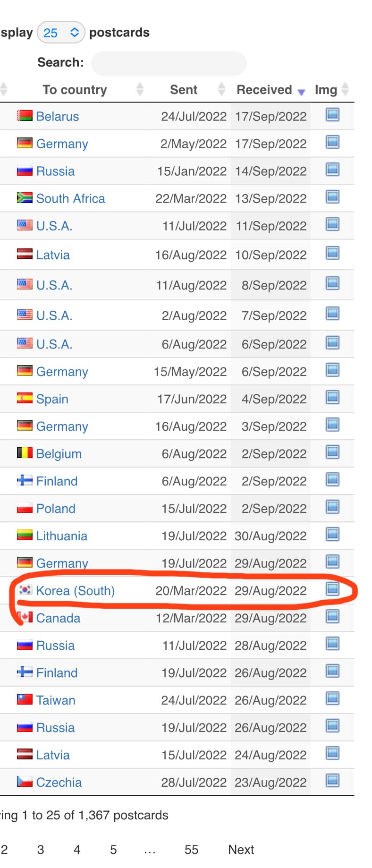372x868 pixels.
Task: Open the South Africa country link
Action: point(70,199)
